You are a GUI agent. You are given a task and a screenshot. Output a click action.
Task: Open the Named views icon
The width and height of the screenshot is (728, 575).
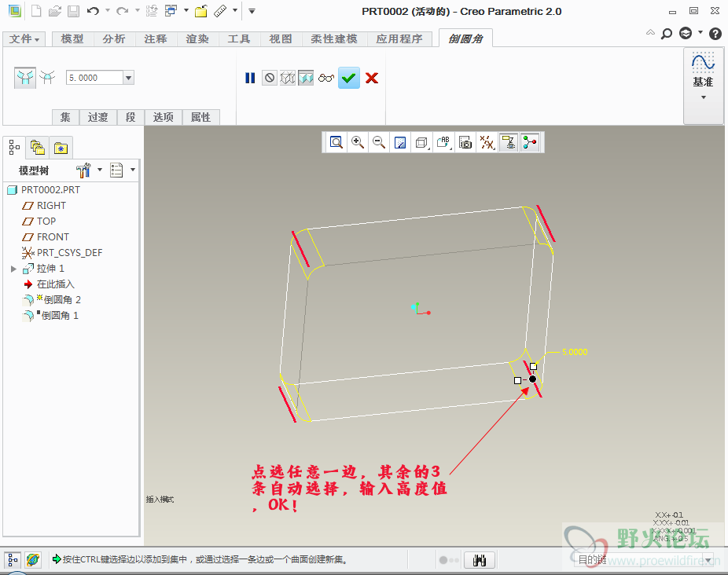443,142
